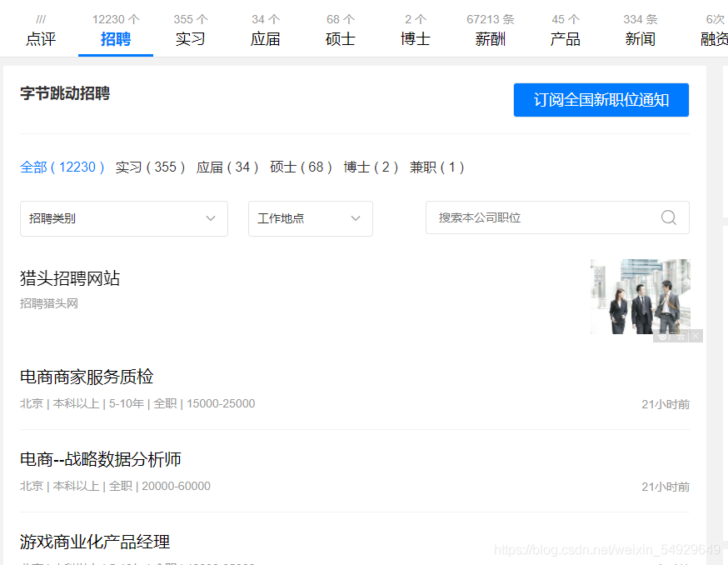Expand the 招聘类别 dropdown
Image resolution: width=728 pixels, height=565 pixels.
(x=124, y=218)
